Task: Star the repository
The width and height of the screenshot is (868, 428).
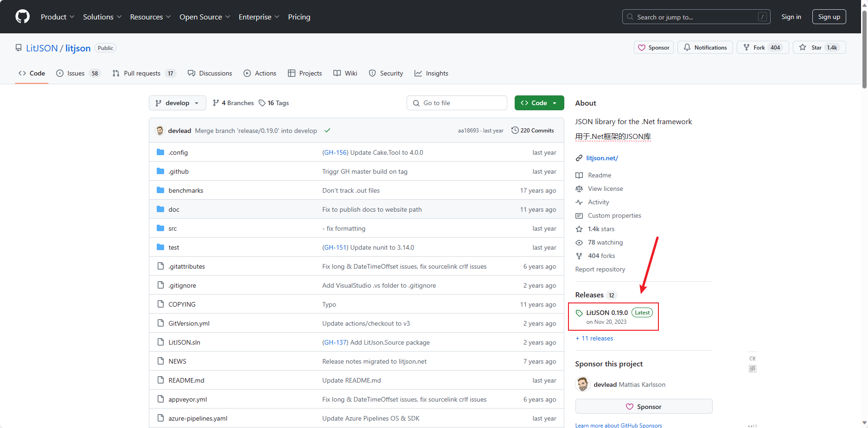Action: (819, 47)
